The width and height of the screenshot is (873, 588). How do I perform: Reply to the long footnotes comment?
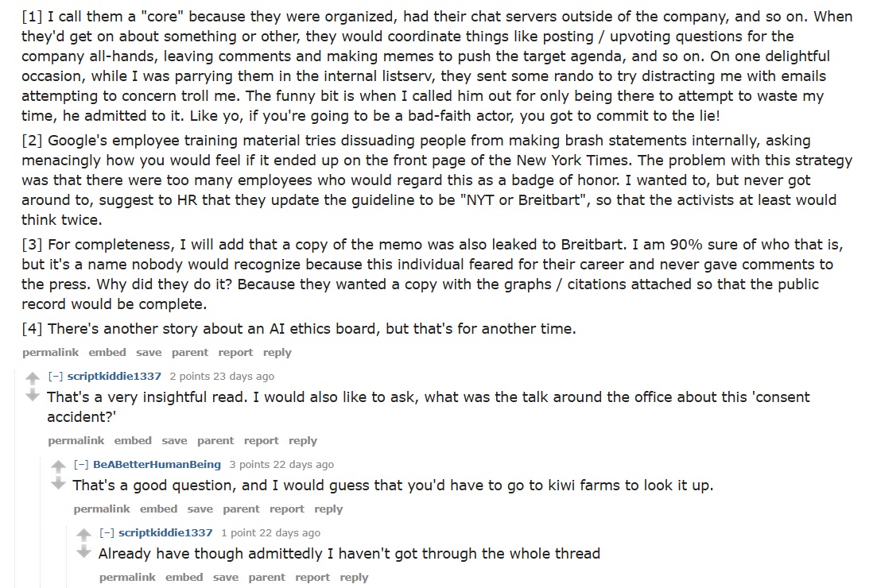(277, 353)
